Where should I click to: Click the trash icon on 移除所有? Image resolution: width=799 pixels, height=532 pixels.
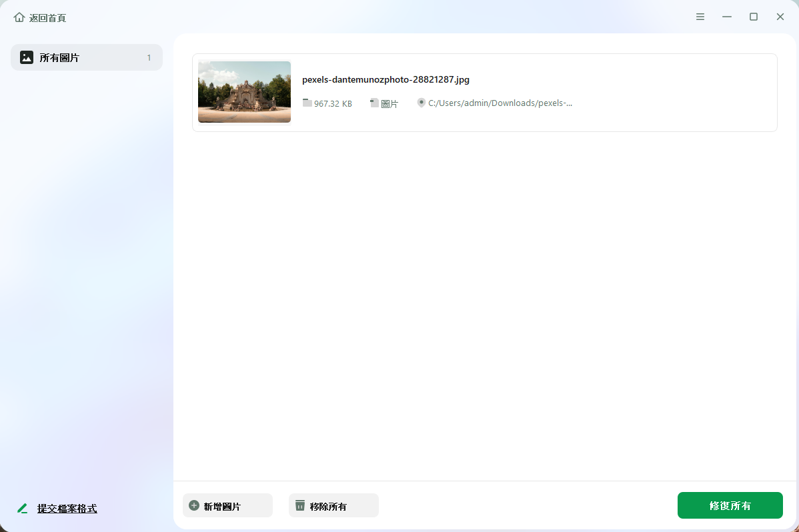(x=300, y=506)
